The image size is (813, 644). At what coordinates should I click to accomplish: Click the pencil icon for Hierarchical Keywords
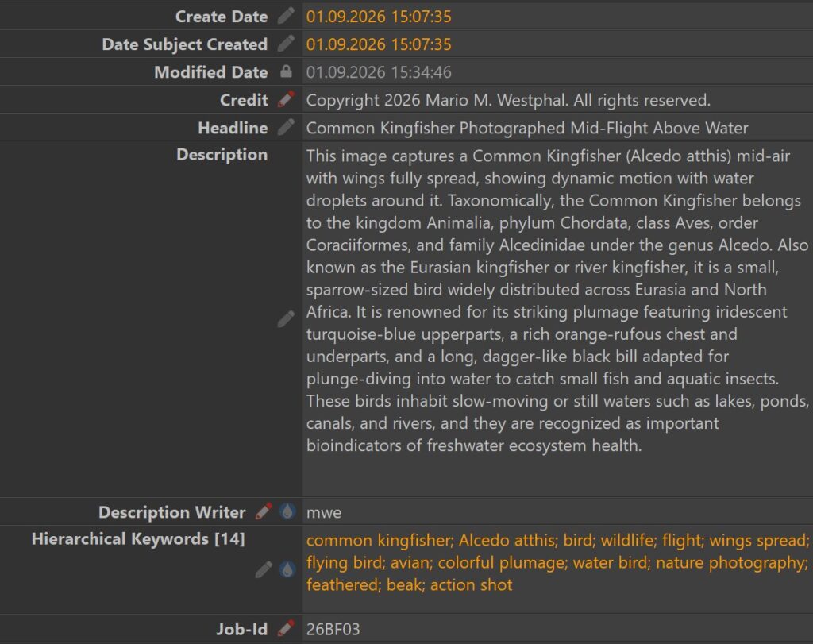[264, 570]
